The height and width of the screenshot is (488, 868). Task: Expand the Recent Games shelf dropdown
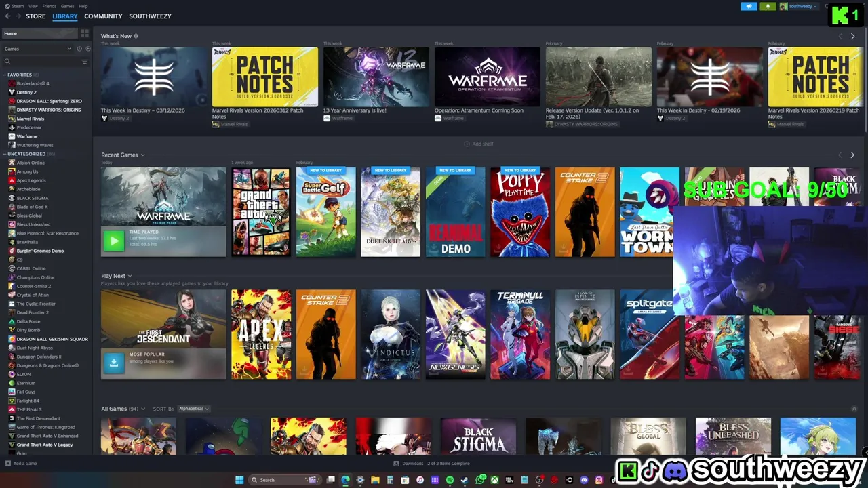[142, 155]
